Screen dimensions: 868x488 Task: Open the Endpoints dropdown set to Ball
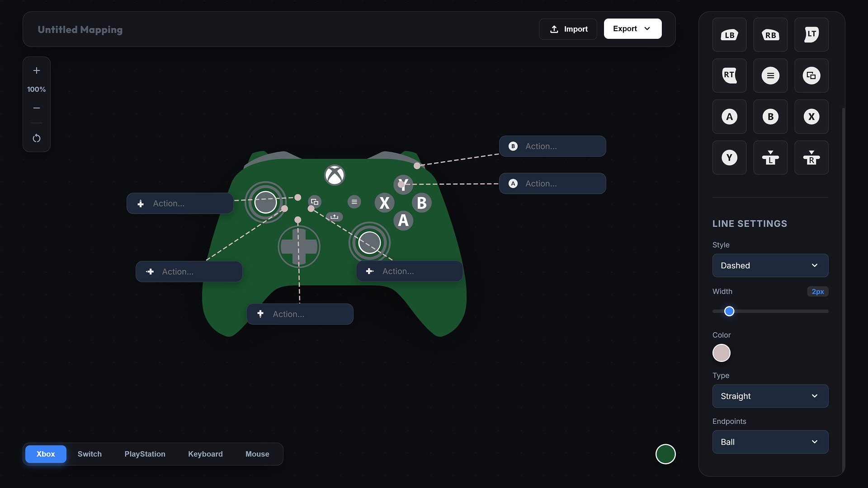pos(770,442)
